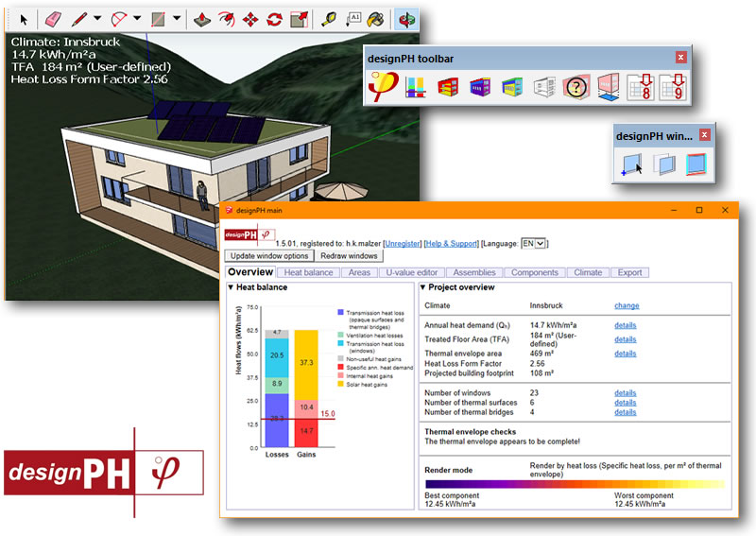Click the purple-blue building render icon
Image resolution: width=756 pixels, height=536 pixels.
(480, 87)
